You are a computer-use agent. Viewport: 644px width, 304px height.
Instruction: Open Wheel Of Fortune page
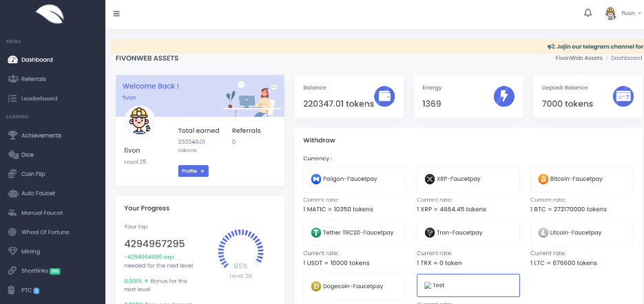pos(45,232)
